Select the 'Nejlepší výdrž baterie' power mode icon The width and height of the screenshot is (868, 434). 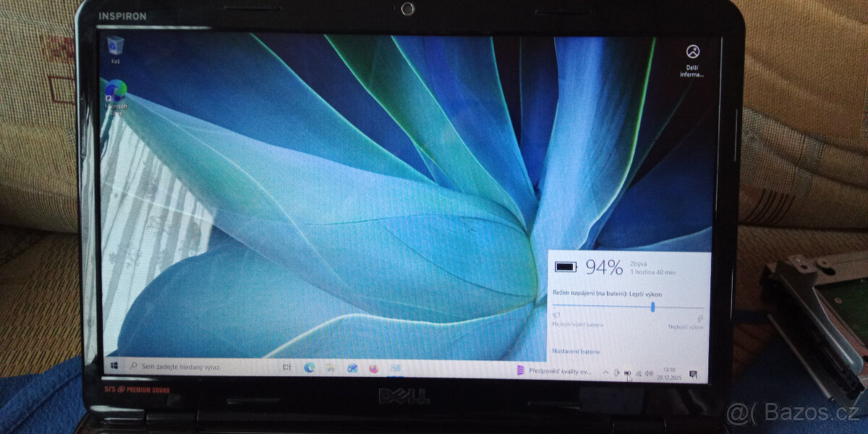point(556,317)
